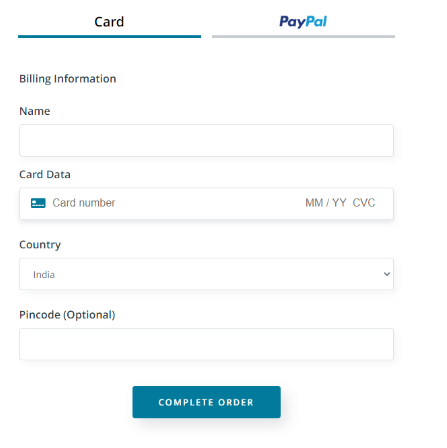Click the Pincode (Optional) label
Screen dimensions: 447x448
tap(67, 315)
